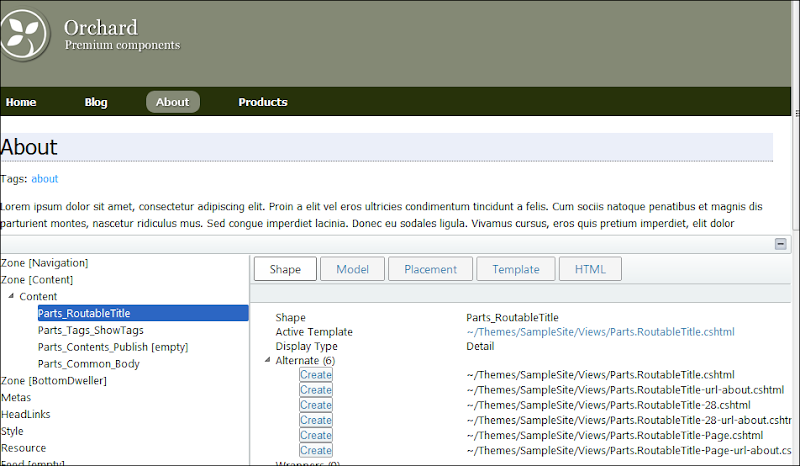
Task: Open the Active Template file path link
Action: [x=600, y=332]
